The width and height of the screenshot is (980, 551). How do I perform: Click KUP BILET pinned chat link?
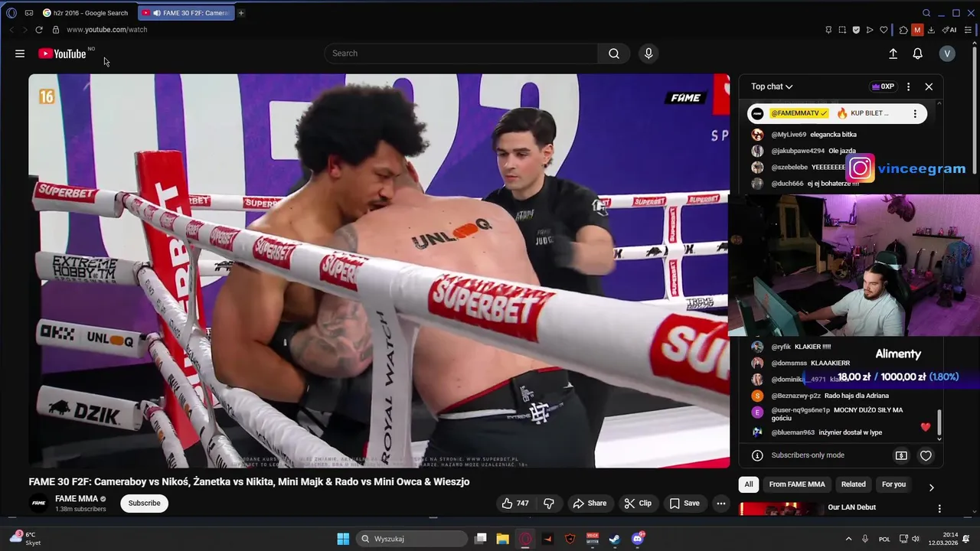tap(869, 113)
